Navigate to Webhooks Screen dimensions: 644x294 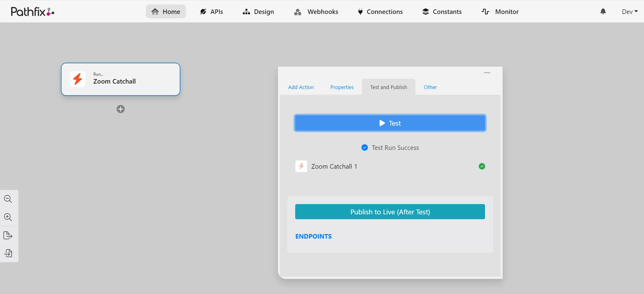point(316,12)
